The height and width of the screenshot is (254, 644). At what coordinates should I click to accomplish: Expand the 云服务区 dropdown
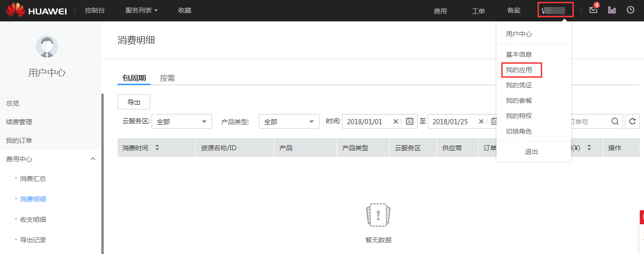181,121
